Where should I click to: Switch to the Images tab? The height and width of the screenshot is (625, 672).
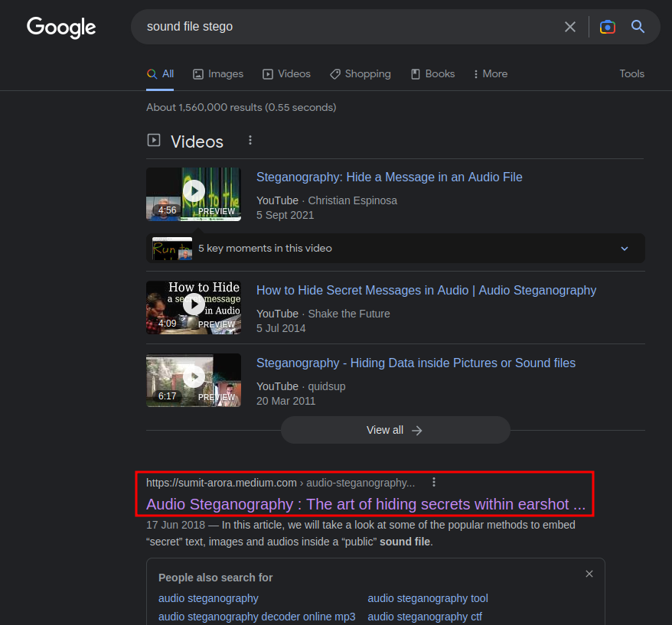click(x=218, y=74)
